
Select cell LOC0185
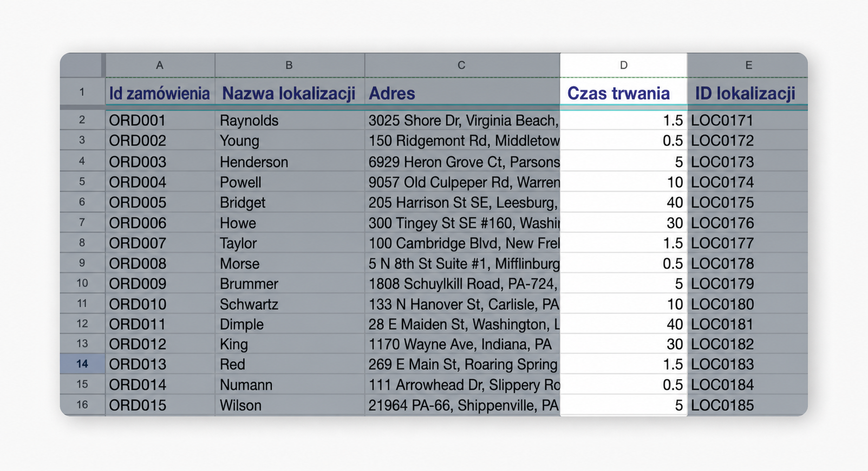(748, 405)
